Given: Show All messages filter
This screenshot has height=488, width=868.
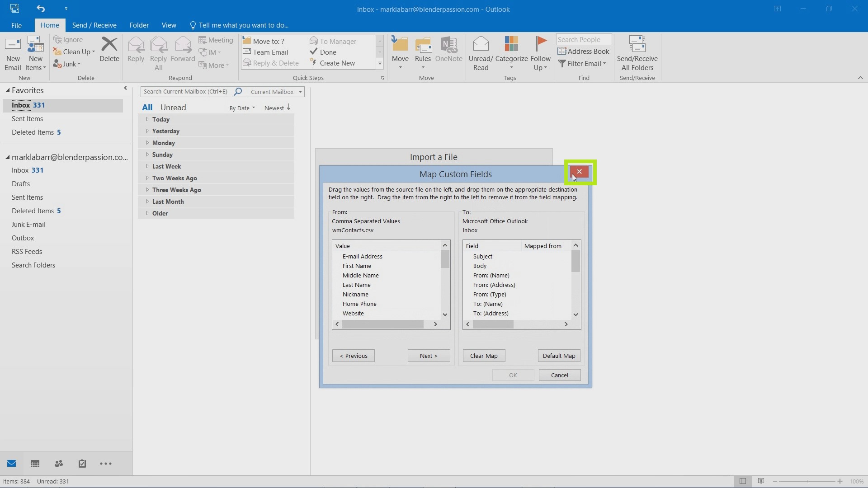Looking at the screenshot, I should [147, 108].
